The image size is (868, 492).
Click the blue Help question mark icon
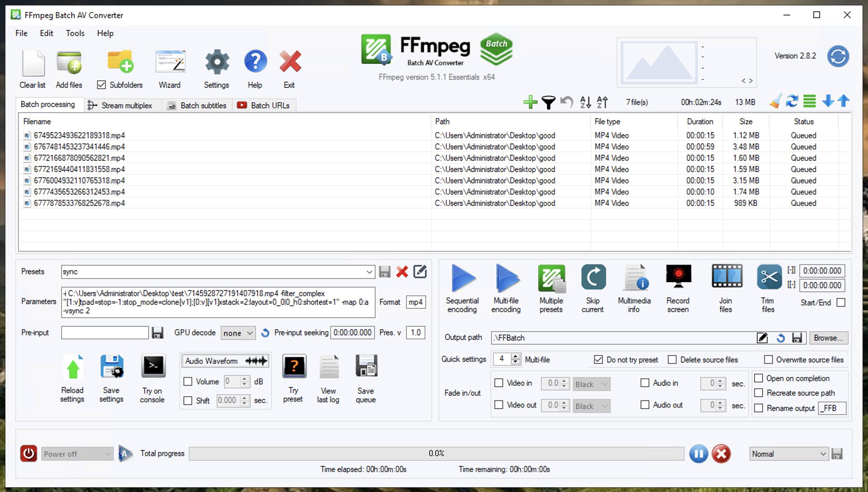tap(255, 61)
